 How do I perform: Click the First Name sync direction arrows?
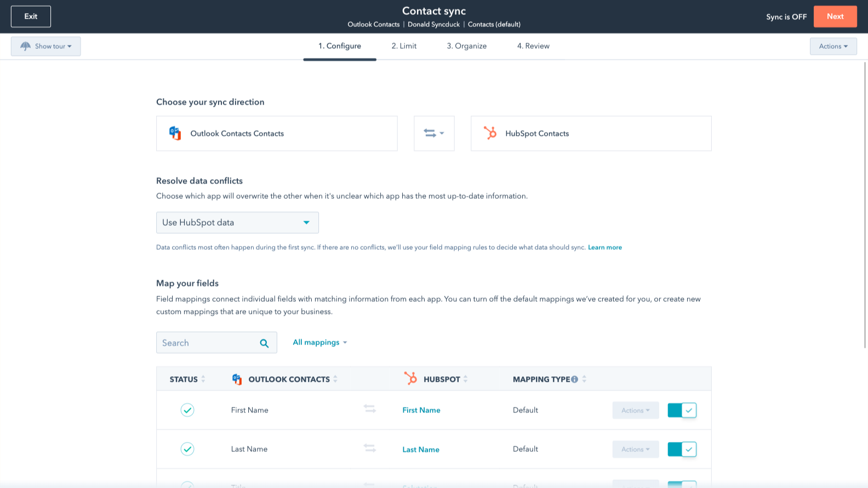point(370,409)
